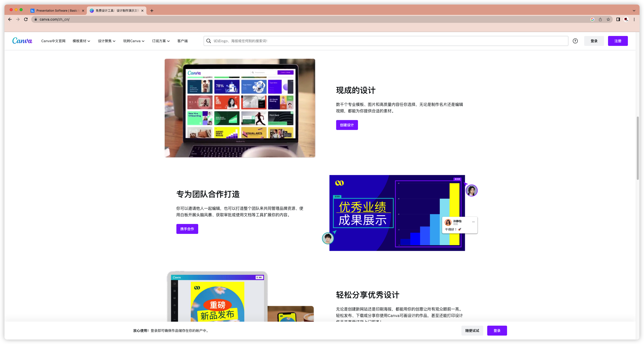Open the tab search chevron
Viewport: 644px width, 344px height.
634,10
